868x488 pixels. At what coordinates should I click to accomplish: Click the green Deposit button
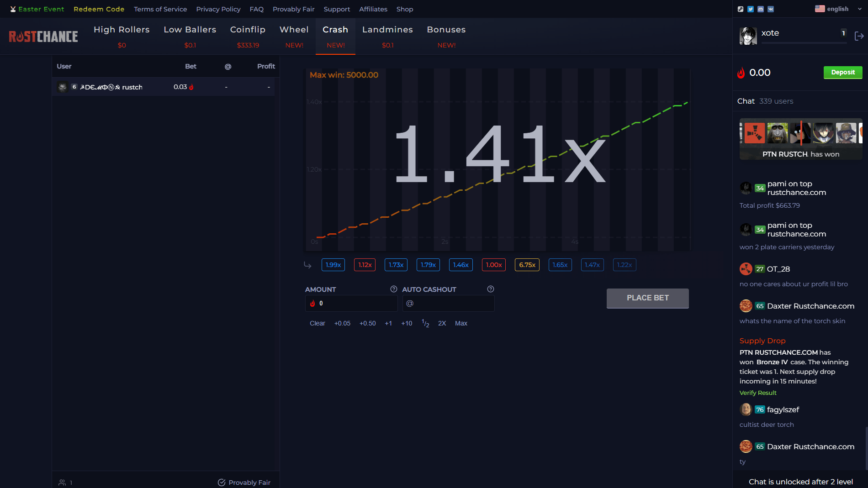click(842, 72)
